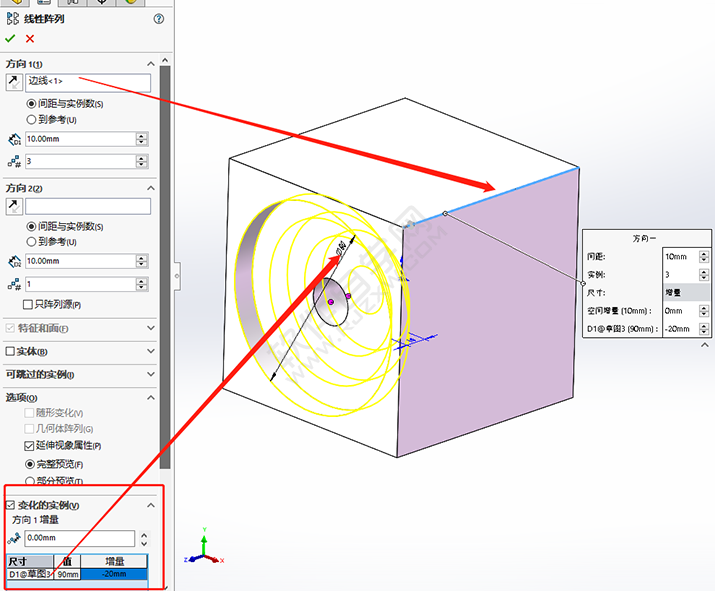Collapse the 方向 2 section
Image resolution: width=715 pixels, height=591 pixels.
(150, 188)
